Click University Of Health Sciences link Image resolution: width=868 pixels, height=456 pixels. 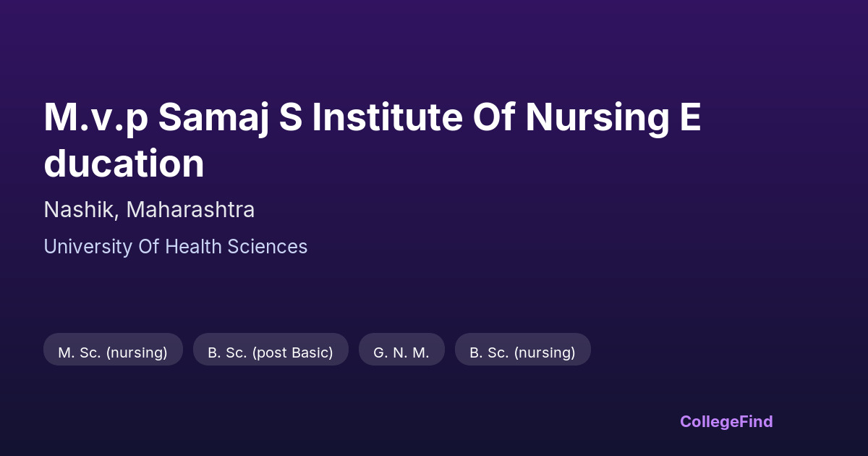click(x=175, y=247)
